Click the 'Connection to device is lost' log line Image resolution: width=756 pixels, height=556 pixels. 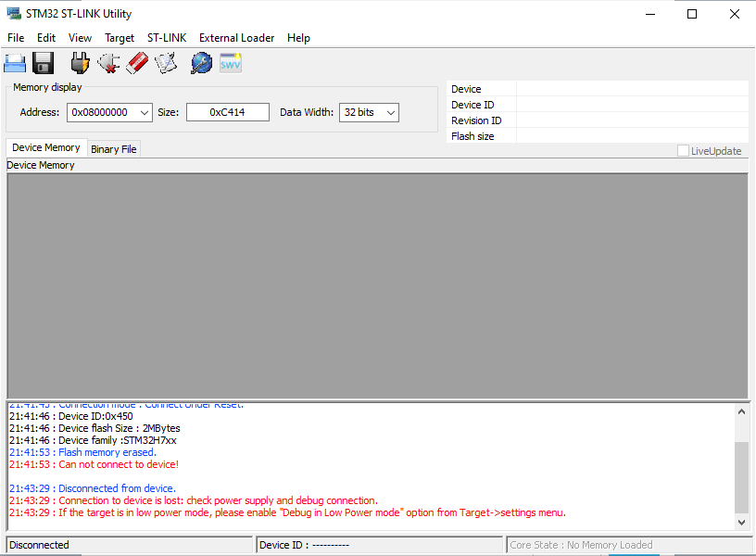[194, 500]
